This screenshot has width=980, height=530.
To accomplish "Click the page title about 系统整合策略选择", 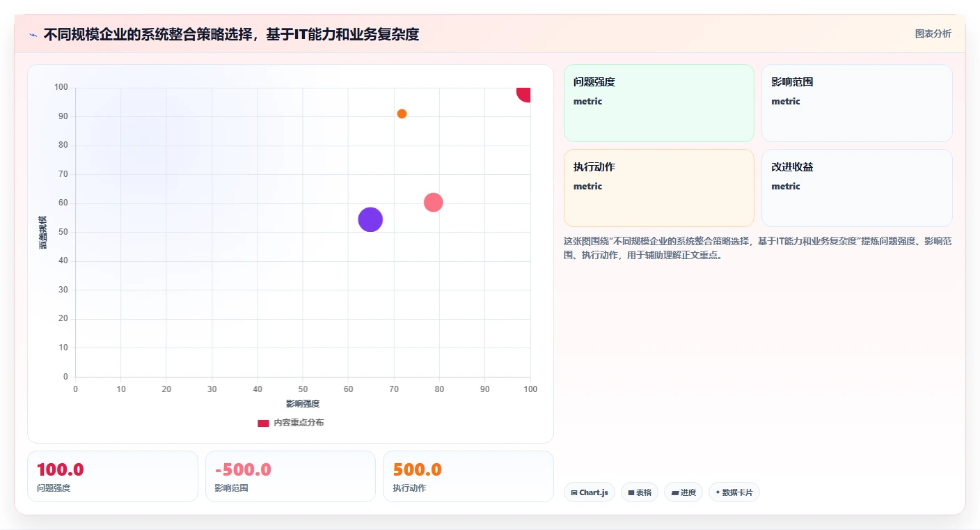I will click(231, 34).
